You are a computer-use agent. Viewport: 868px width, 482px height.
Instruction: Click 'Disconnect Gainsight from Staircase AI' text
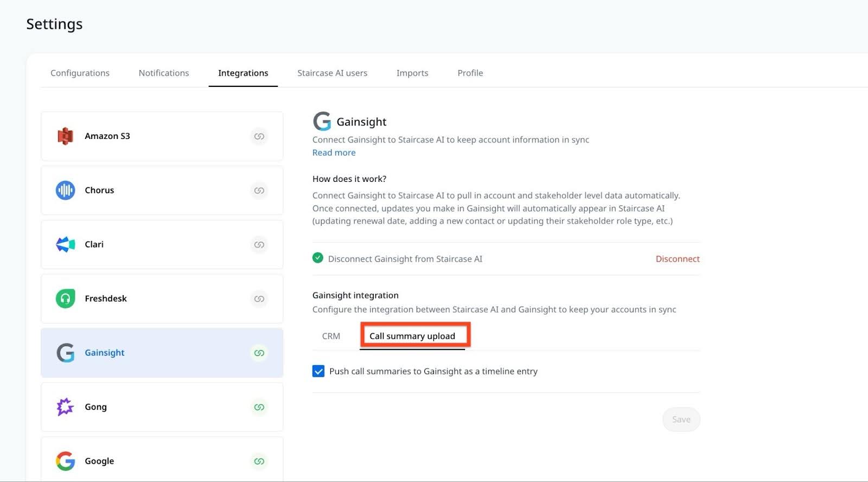[405, 259]
